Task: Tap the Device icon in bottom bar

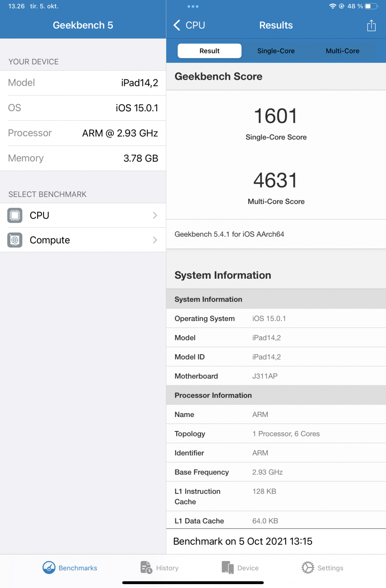Action: tap(227, 568)
